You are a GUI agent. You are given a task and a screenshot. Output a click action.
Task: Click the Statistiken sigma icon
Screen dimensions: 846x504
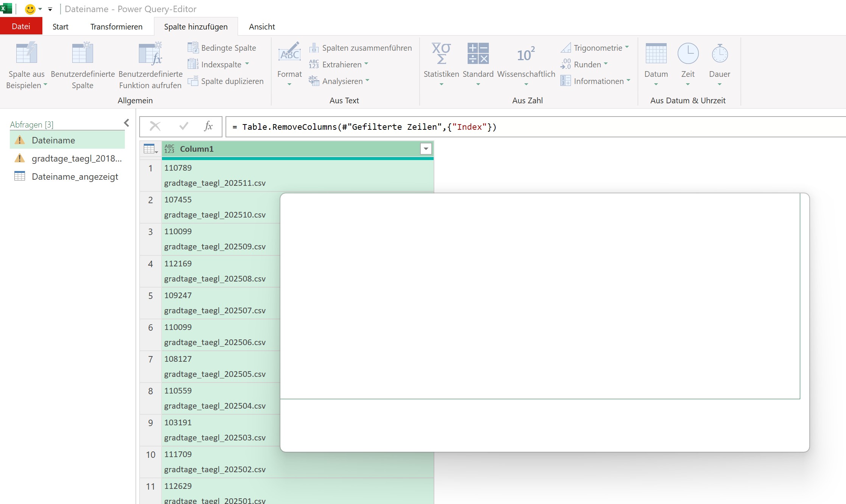[441, 53]
